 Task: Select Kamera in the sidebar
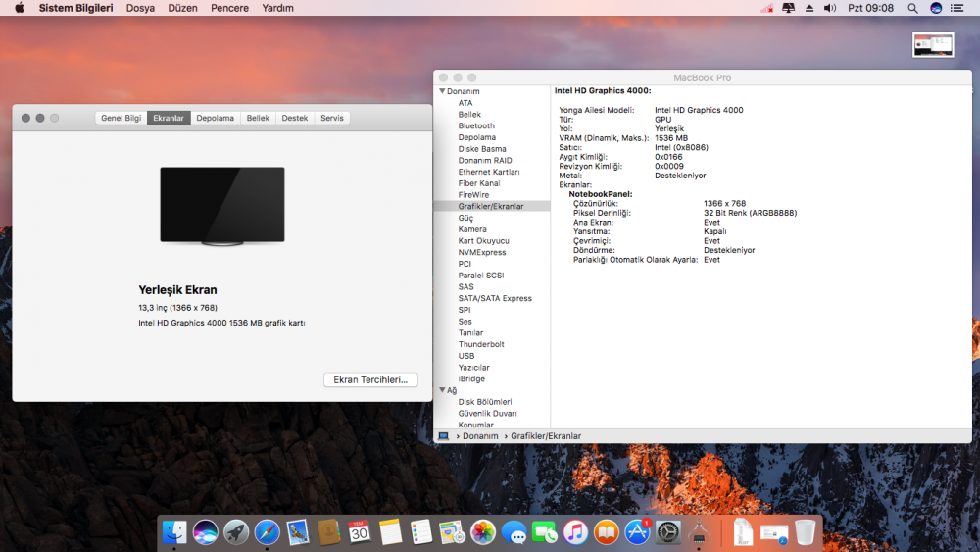click(x=472, y=229)
